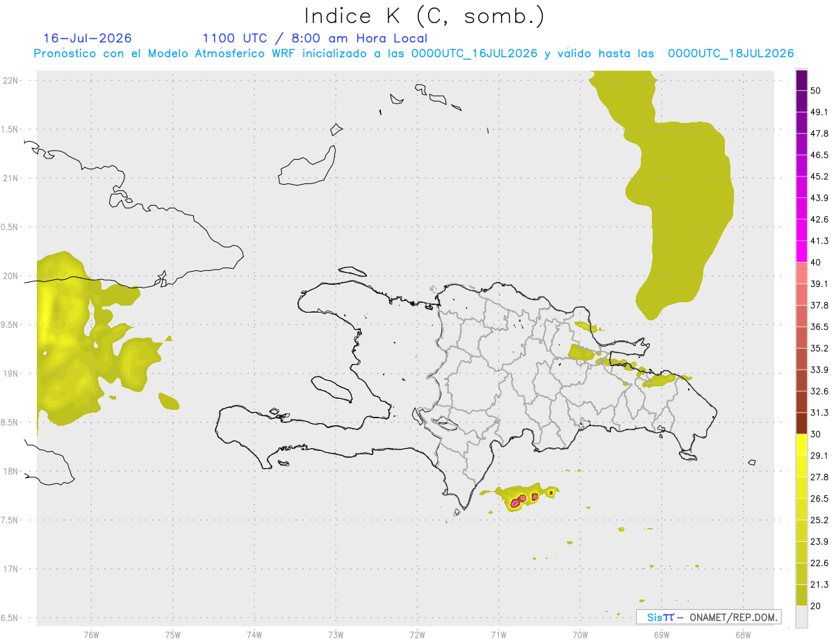Click the "22.6" colorbar value

(820, 563)
